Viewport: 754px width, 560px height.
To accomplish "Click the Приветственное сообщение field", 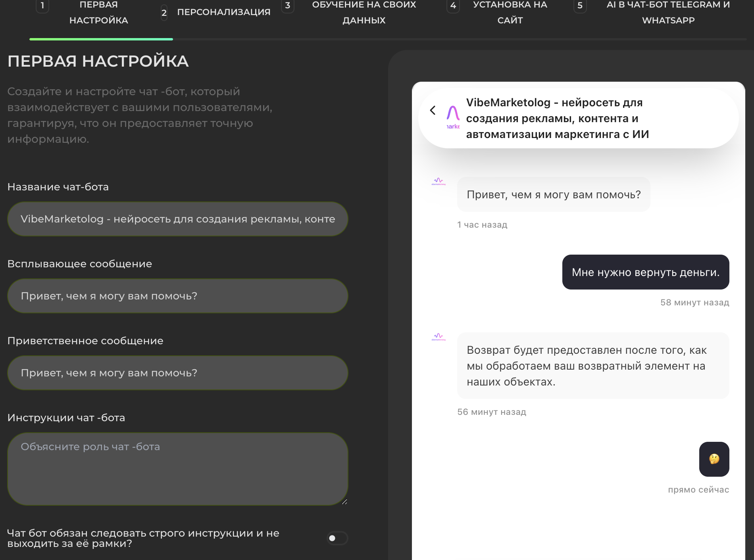I will coord(178,373).
